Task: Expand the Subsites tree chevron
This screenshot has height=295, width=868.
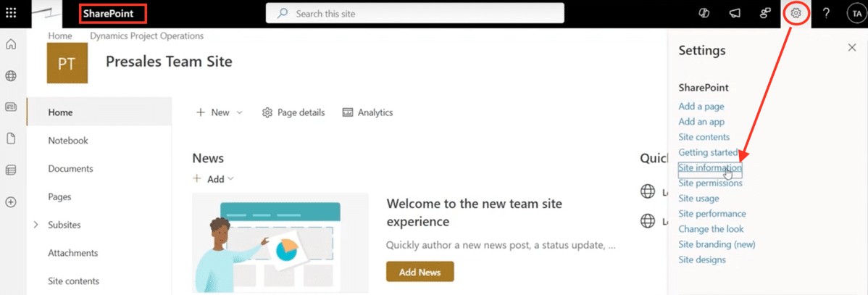Action: (x=36, y=225)
